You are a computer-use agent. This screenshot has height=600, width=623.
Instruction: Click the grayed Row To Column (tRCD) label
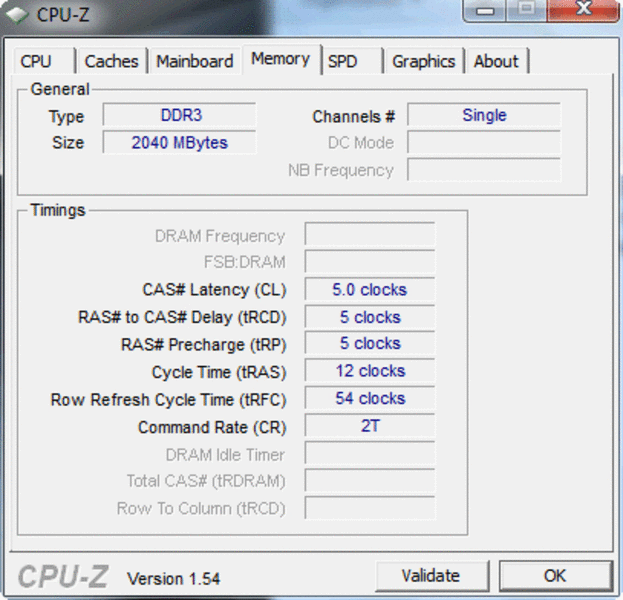(201, 509)
